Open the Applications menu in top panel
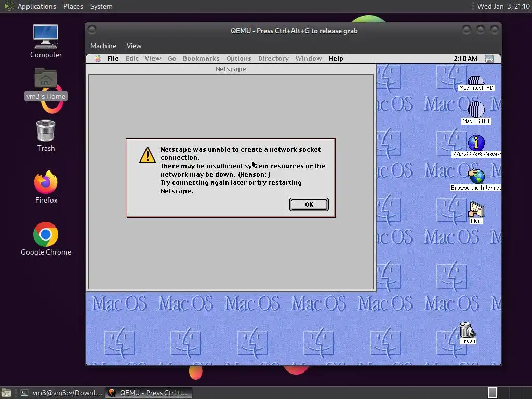This screenshot has width=532, height=399. pos(37,6)
